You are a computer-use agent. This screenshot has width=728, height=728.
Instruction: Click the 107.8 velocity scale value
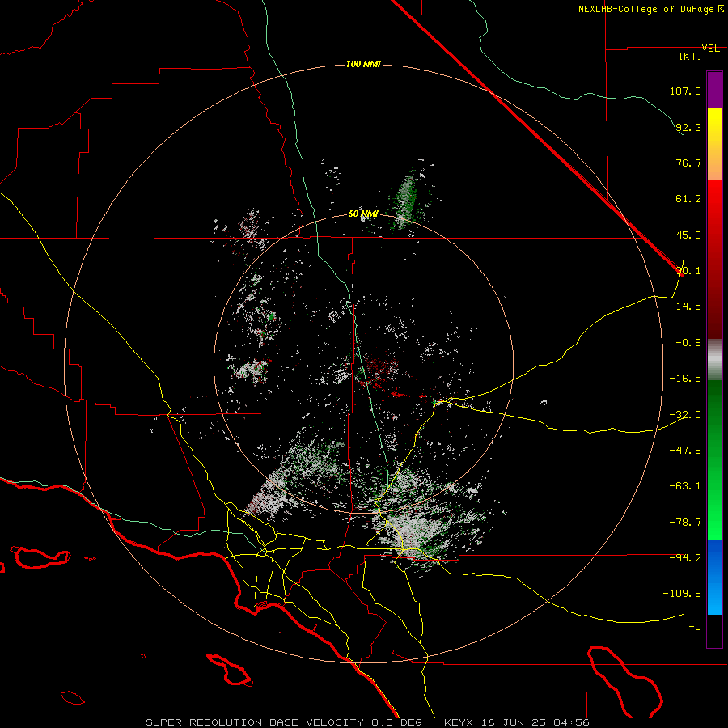click(685, 91)
